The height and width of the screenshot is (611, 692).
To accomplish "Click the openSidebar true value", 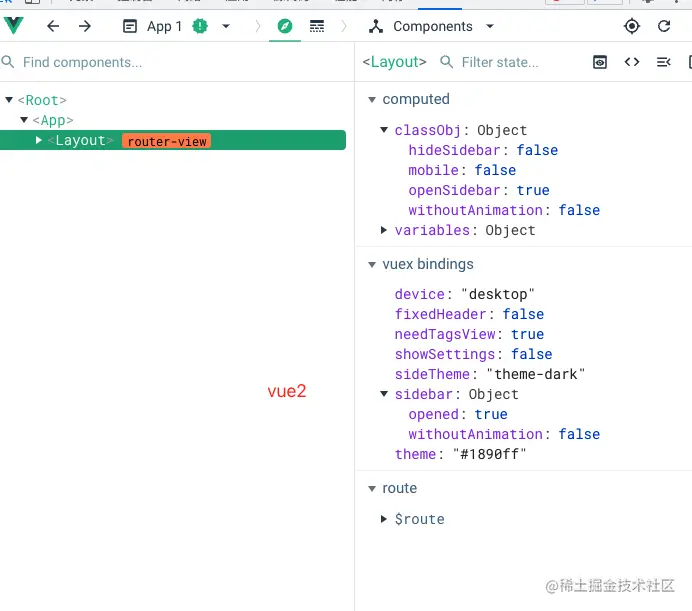I will tap(533, 190).
